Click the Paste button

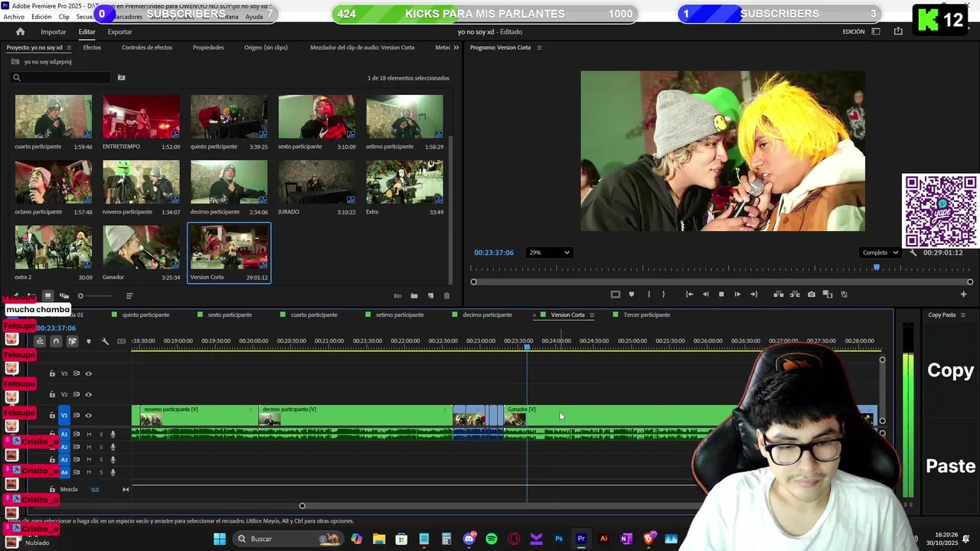952,466
